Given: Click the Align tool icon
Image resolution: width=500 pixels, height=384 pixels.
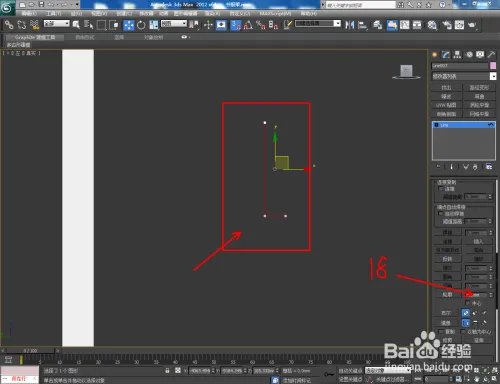Looking at the screenshot, I should point(362,25).
